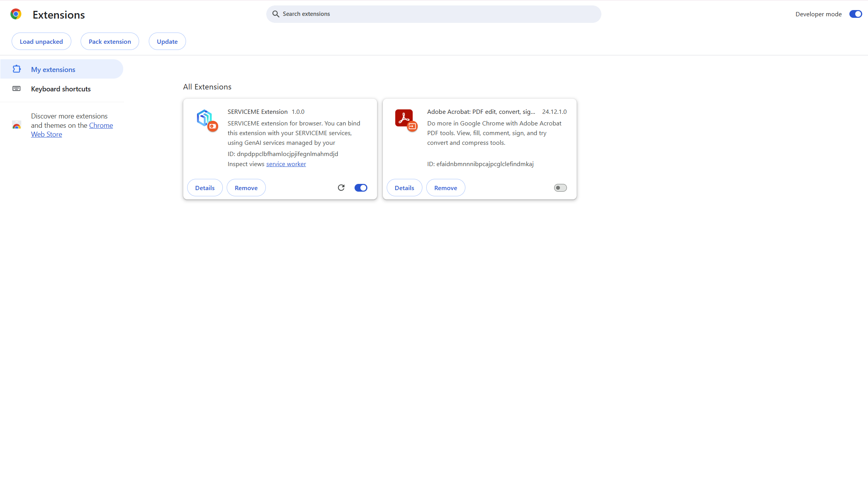Screen dimensions: 868x477
Task: Click the Developer mode label
Action: [x=818, y=14]
